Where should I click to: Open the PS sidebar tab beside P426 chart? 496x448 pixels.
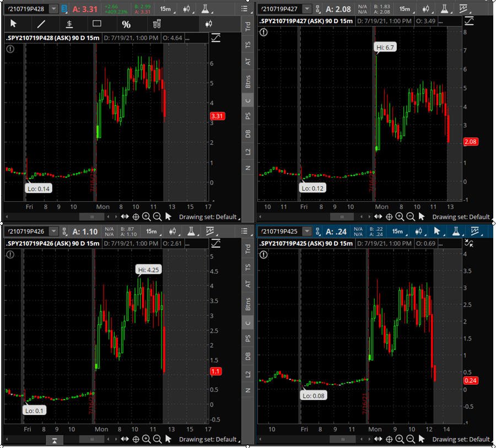coord(247,338)
